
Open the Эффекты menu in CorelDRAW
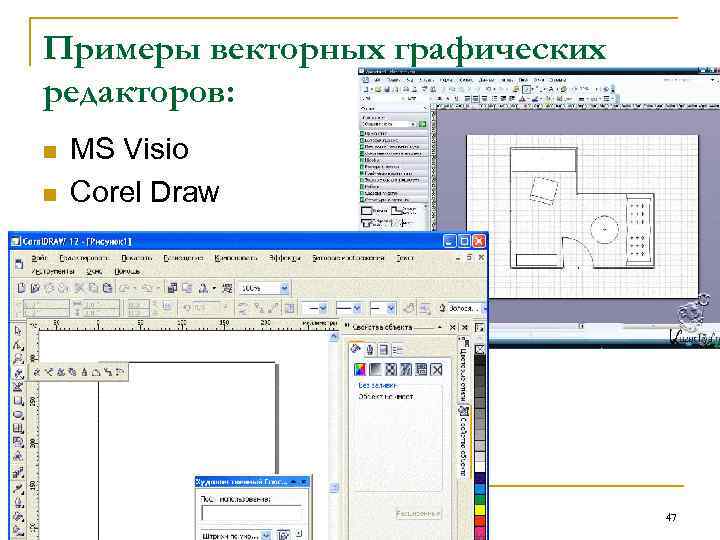(285, 258)
